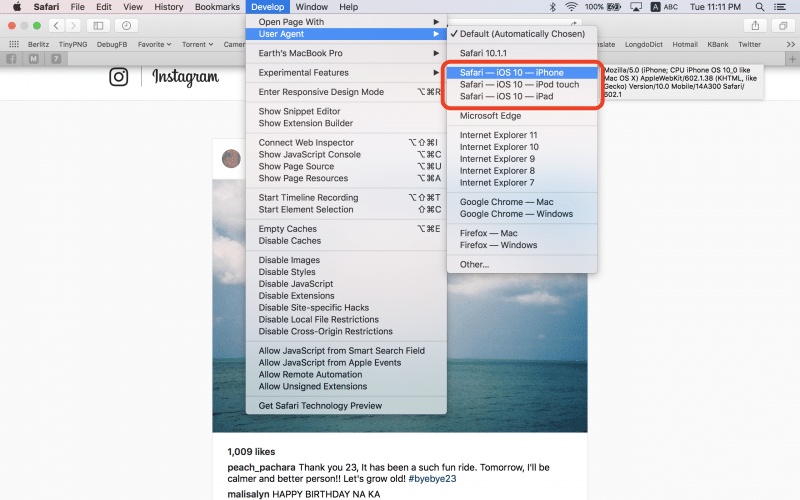Open the Facebook pinned tab
This screenshot has width=800, height=500.
11,59
